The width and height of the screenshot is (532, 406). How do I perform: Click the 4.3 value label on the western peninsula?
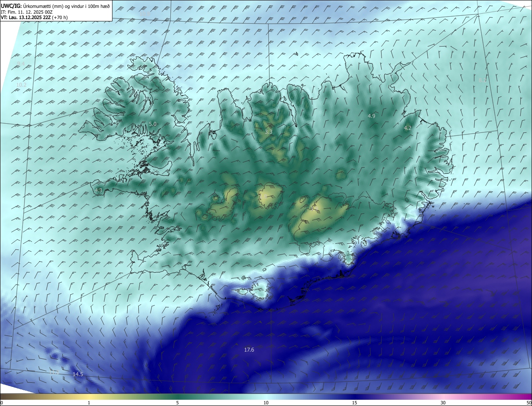click(99, 191)
